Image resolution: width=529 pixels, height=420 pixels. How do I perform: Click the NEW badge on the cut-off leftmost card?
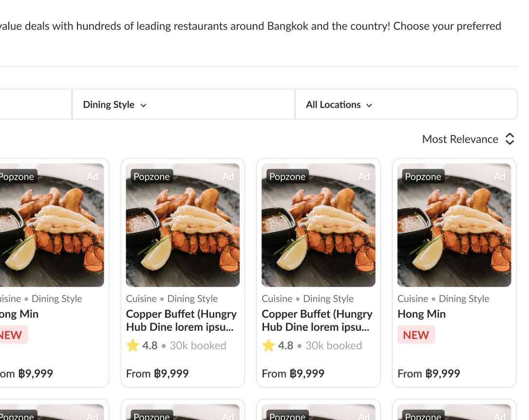coord(11,335)
